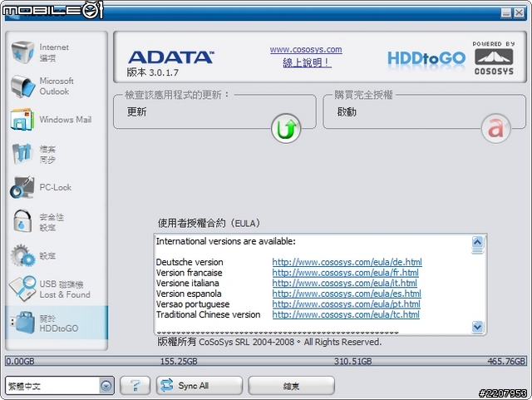The height and width of the screenshot is (400, 532).
Task: Click the capacity bar at 310.51GB
Action: [x=352, y=361]
